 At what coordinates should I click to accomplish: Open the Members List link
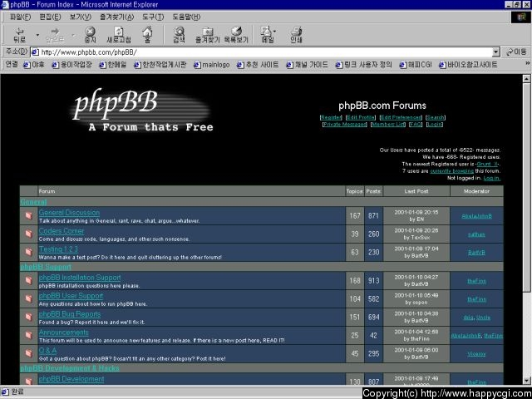[x=388, y=124]
